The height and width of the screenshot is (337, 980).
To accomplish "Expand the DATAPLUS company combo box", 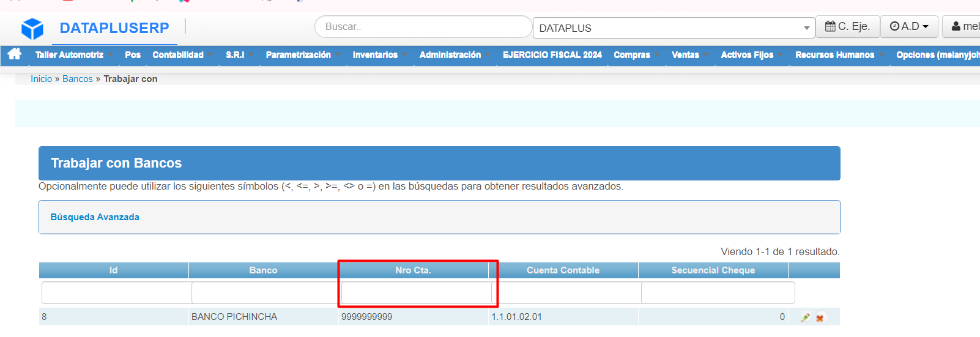I will (674, 28).
